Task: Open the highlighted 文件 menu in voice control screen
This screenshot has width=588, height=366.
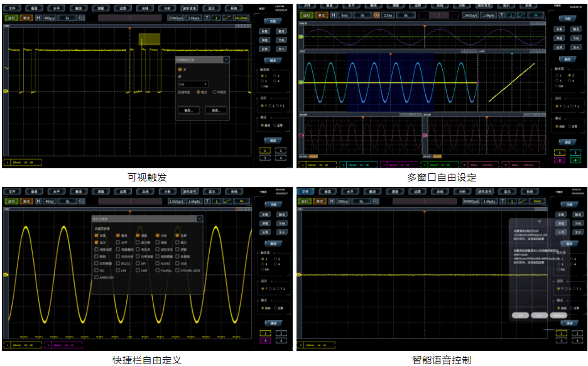Action: [306, 191]
